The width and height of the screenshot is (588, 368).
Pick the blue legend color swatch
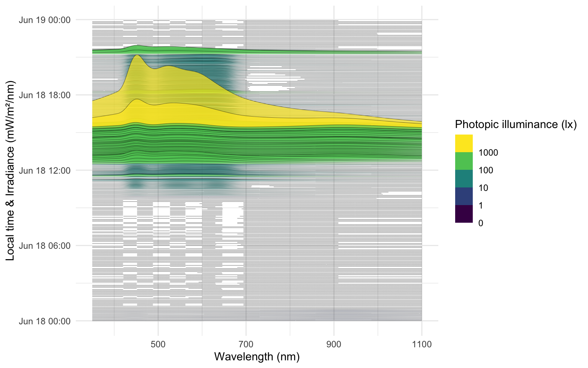click(x=464, y=196)
